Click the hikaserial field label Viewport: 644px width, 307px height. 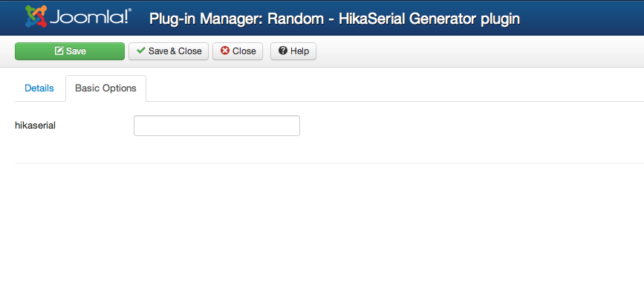(x=36, y=126)
